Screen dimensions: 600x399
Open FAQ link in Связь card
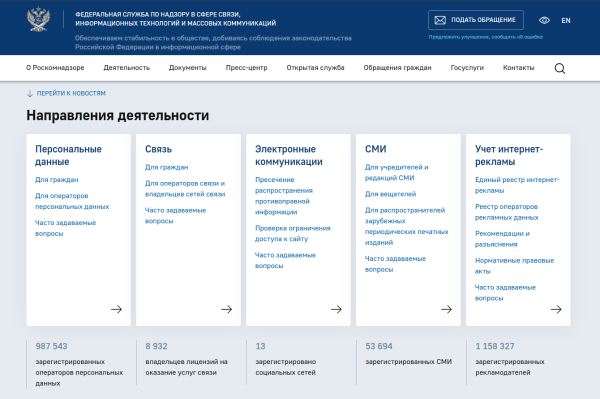pyautogui.click(x=175, y=216)
